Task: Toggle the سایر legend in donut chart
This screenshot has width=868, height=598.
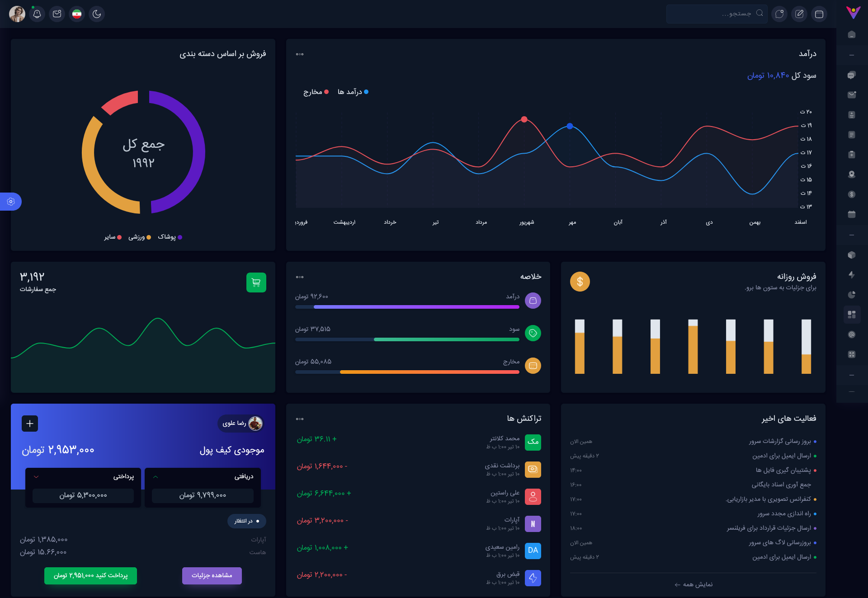Action: [113, 237]
